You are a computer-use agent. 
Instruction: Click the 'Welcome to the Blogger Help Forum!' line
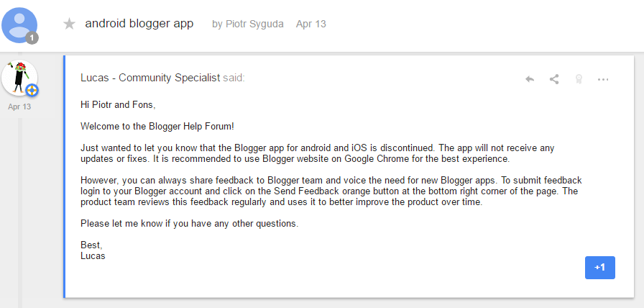click(x=157, y=126)
